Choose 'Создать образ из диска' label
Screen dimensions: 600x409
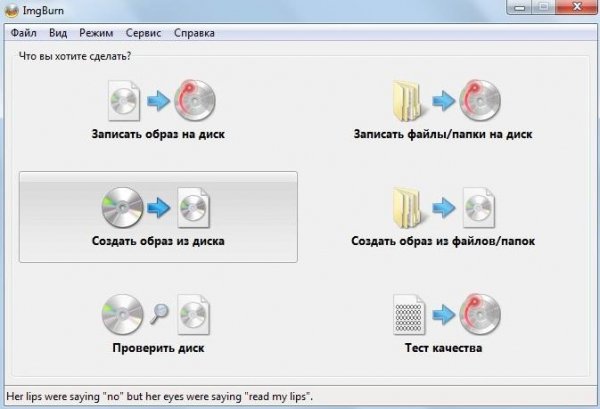coord(158,241)
